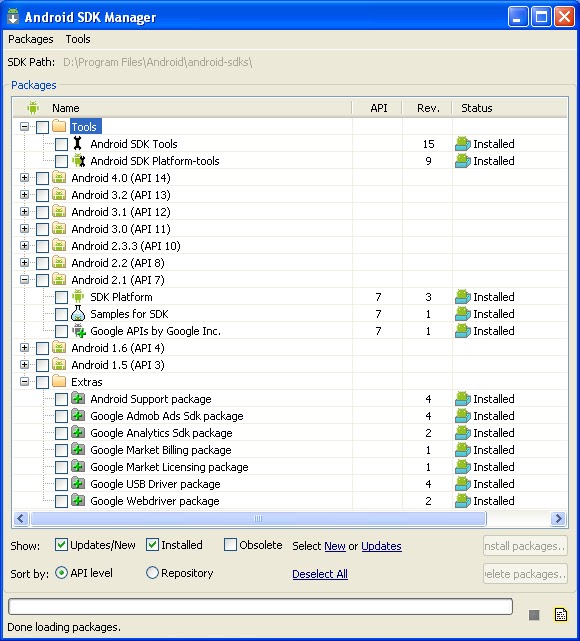The width and height of the screenshot is (580, 641).
Task: Click the API column header
Action: [378, 108]
